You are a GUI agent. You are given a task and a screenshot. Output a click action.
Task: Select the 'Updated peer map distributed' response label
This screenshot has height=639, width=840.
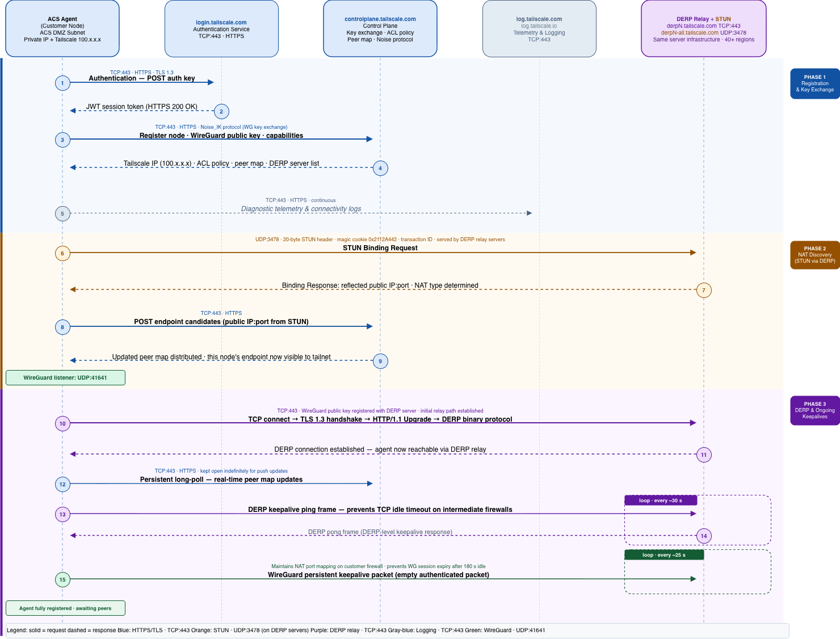(221, 357)
